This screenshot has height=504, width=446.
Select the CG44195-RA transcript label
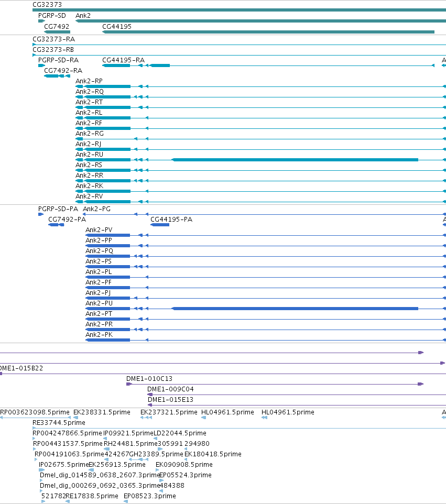pyautogui.click(x=124, y=60)
